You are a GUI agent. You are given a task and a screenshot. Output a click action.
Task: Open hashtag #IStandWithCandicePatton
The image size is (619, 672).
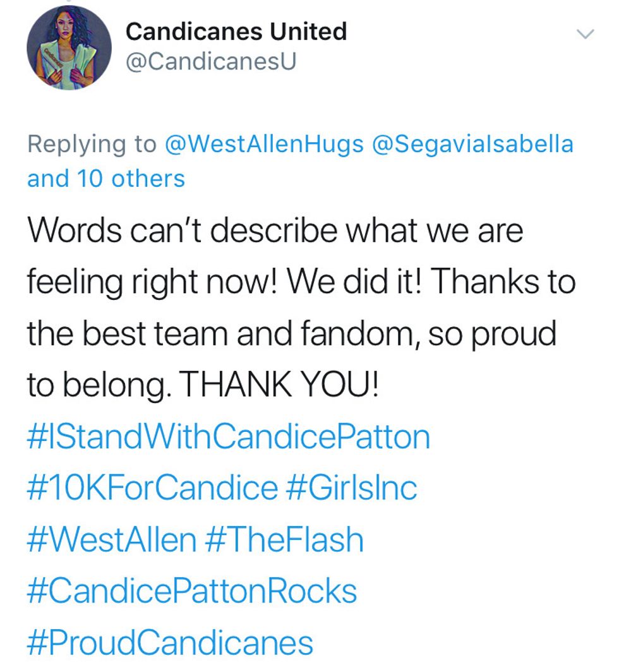point(228,437)
